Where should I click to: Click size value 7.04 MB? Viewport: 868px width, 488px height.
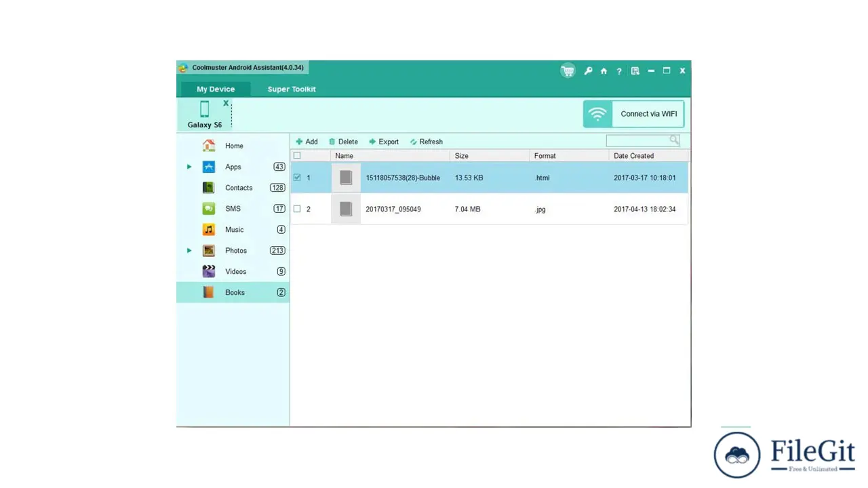tap(468, 209)
